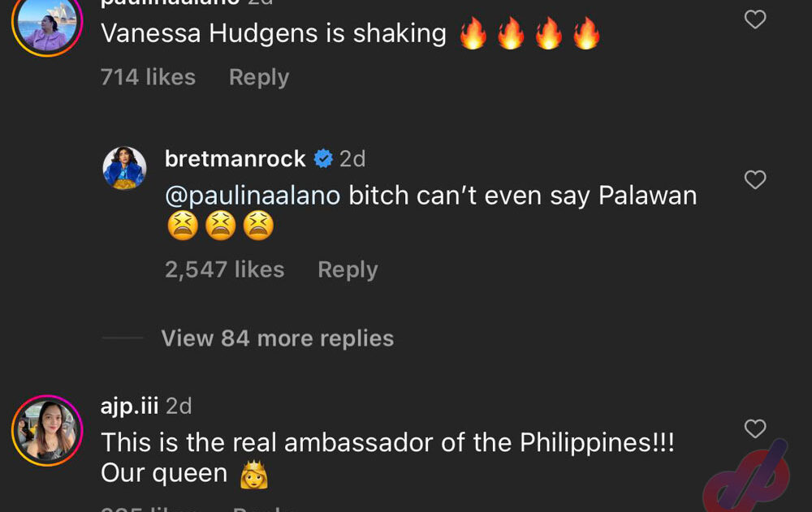Reply to the Vanessa Hudgens comment
The height and width of the screenshot is (512, 812).
click(259, 78)
